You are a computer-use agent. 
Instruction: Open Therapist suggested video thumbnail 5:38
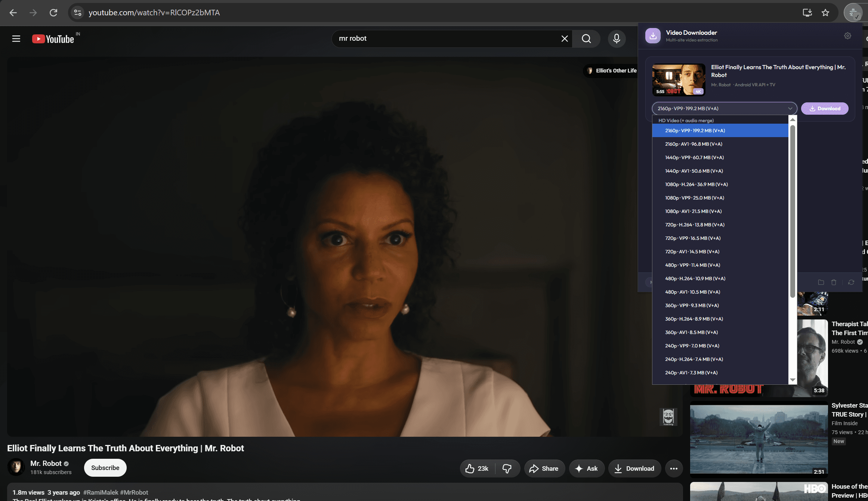(812, 358)
